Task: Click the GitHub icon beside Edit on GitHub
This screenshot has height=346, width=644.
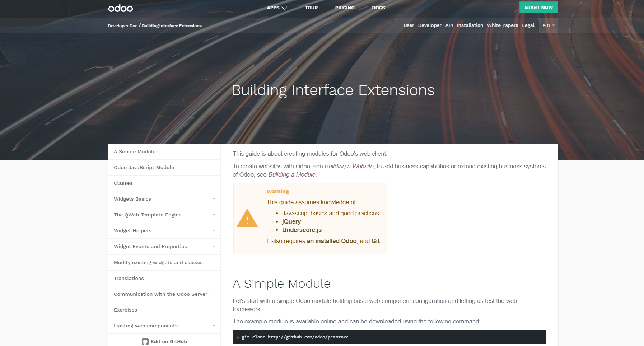Action: pos(145,342)
